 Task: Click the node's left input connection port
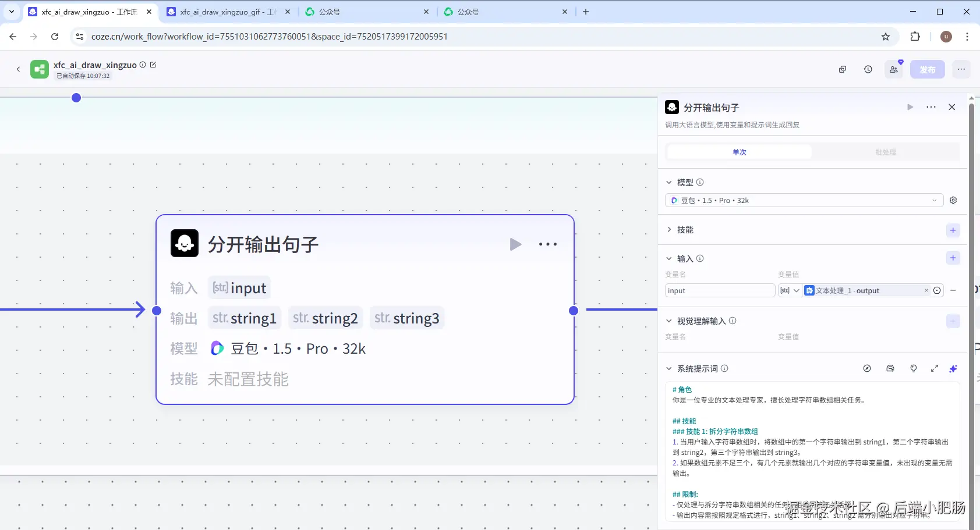157,310
